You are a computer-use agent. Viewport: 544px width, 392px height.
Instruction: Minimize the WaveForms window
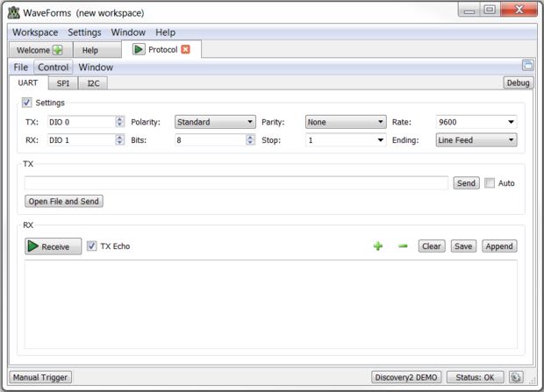click(469, 10)
